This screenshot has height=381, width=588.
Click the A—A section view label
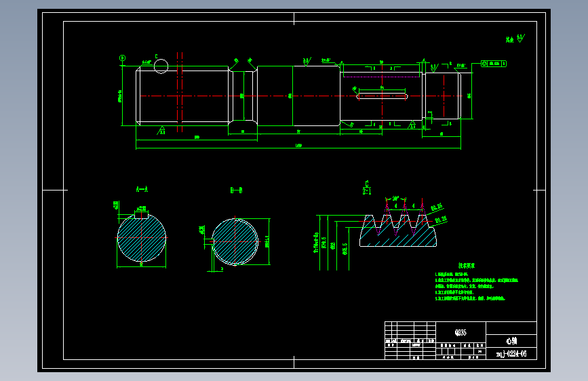pyautogui.click(x=142, y=189)
